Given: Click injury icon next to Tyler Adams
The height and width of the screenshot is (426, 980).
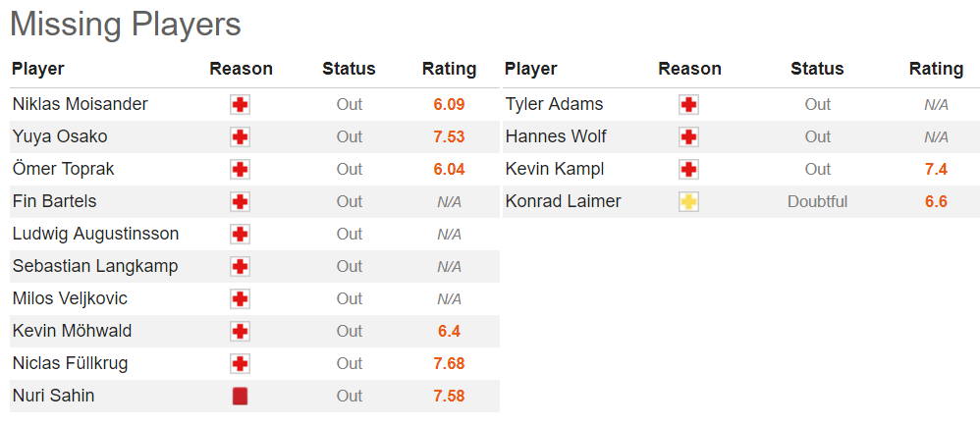Looking at the screenshot, I should coord(688,105).
